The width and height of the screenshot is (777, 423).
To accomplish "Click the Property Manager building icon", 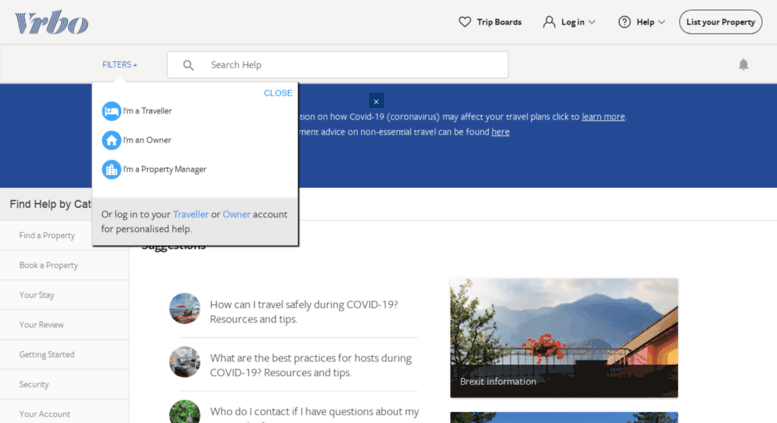I will coord(111,169).
